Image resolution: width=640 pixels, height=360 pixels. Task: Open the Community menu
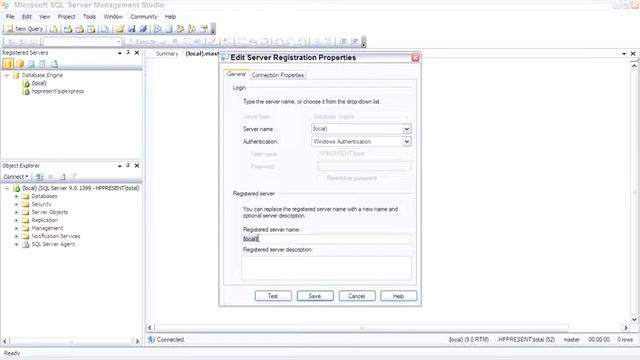point(144,17)
